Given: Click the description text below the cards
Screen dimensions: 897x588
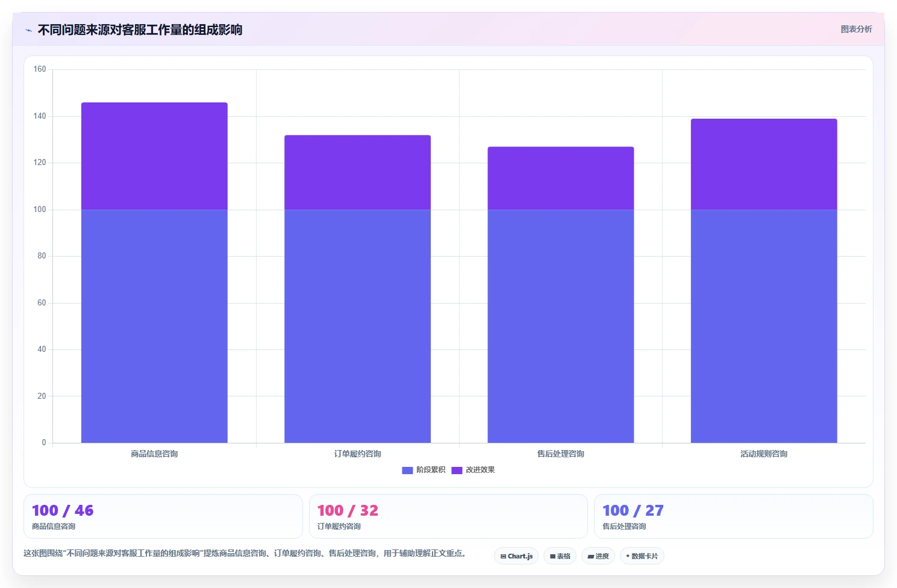Looking at the screenshot, I should click(x=246, y=553).
